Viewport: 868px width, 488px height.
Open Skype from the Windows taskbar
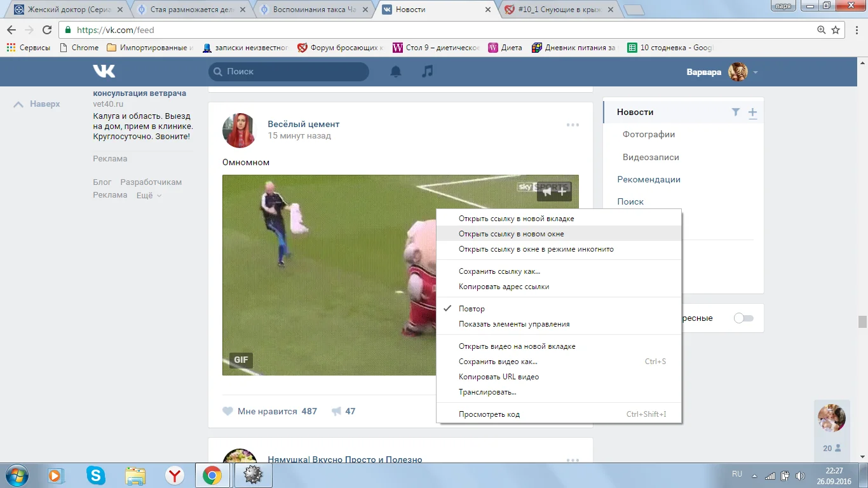[97, 475]
